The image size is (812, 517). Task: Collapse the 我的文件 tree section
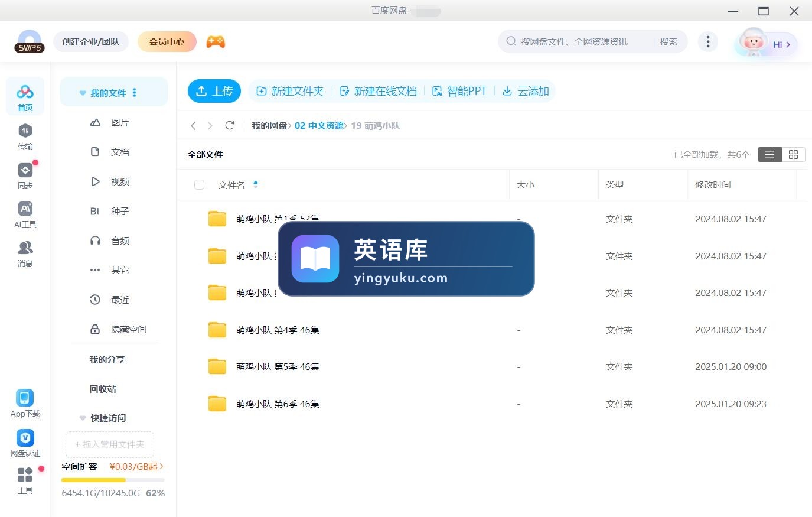click(83, 93)
